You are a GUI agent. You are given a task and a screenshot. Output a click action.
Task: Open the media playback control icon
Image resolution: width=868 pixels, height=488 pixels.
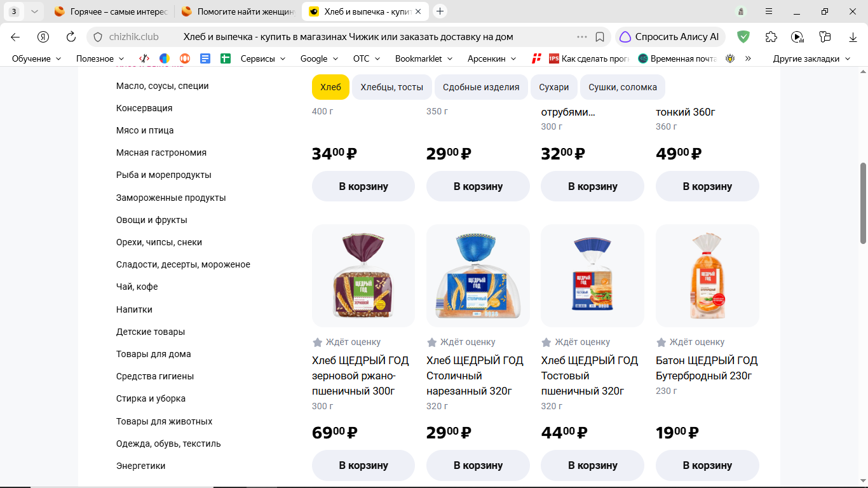(x=797, y=37)
